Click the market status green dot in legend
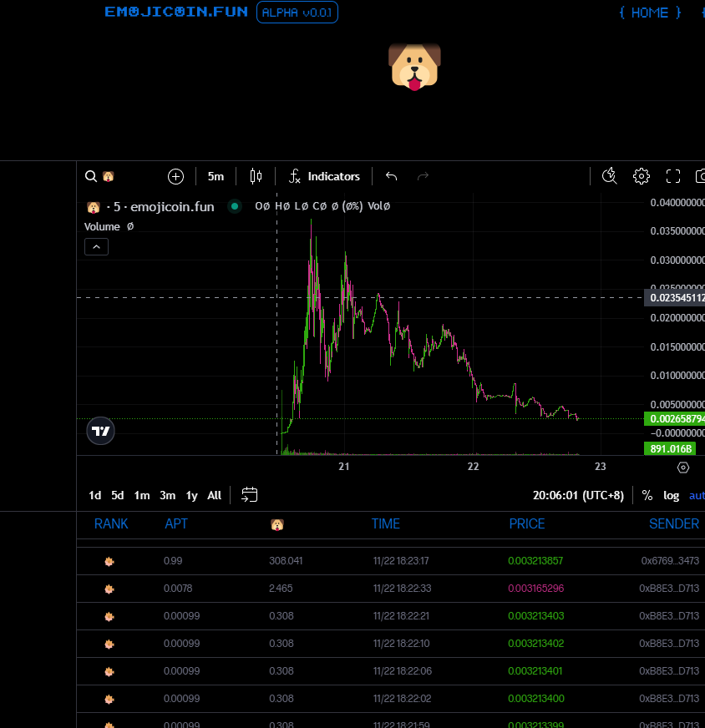The height and width of the screenshot is (728, 705). (x=235, y=206)
